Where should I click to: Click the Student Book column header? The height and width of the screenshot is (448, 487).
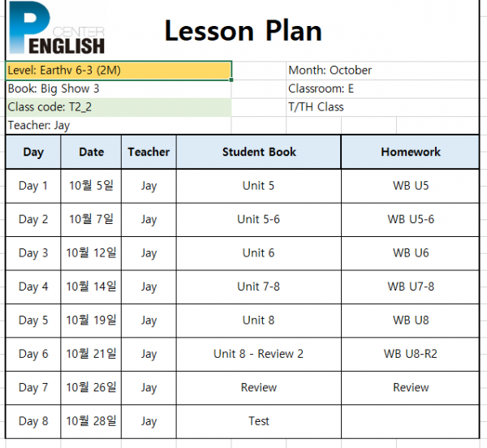pos(258,152)
